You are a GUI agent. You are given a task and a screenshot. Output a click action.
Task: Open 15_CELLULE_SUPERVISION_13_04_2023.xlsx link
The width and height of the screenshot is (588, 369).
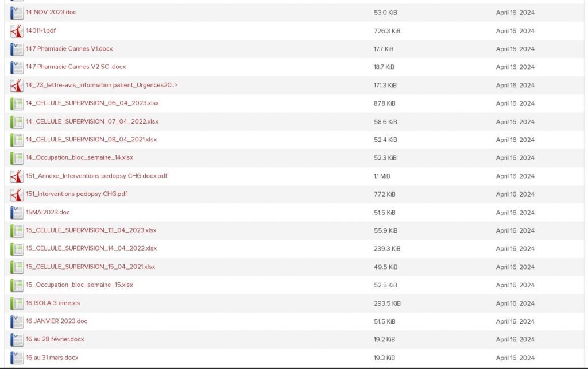click(x=91, y=230)
